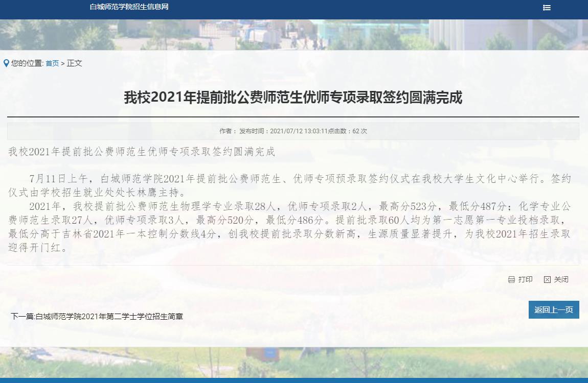Click the printer icon
The width and height of the screenshot is (588, 383).
511,280
